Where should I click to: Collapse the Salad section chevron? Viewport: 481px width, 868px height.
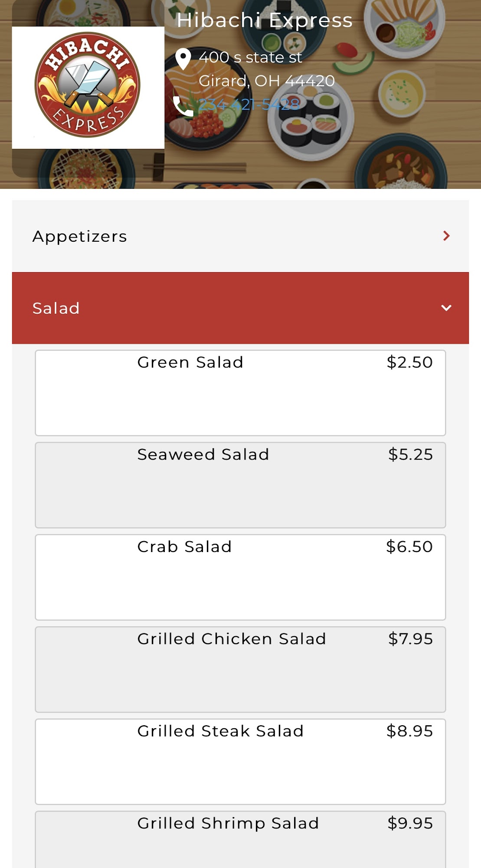click(x=446, y=308)
